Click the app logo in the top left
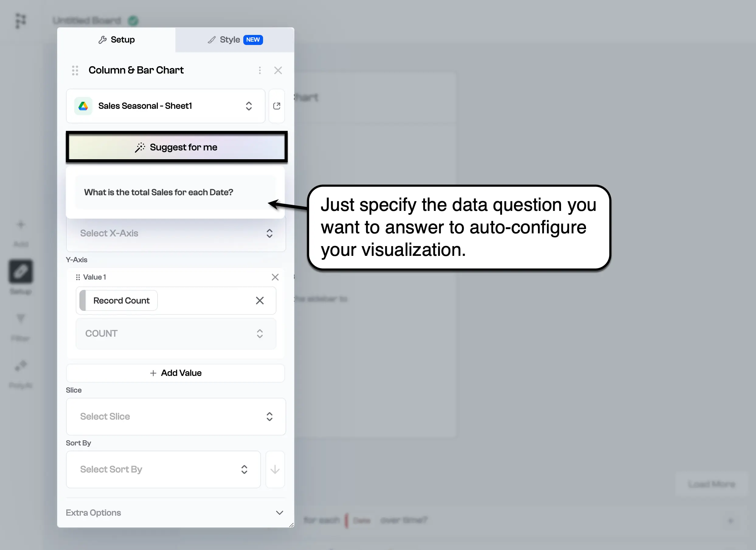Viewport: 756px width, 550px height. pyautogui.click(x=21, y=21)
